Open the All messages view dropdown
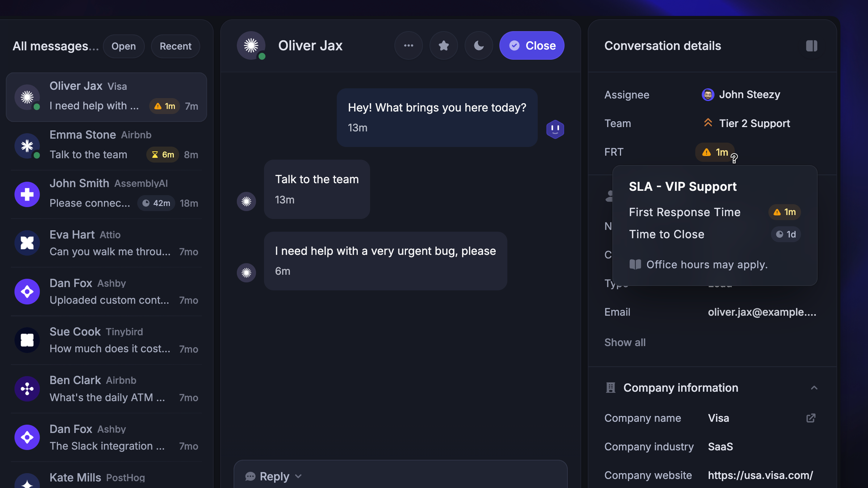This screenshot has height=488, width=868. (55, 46)
